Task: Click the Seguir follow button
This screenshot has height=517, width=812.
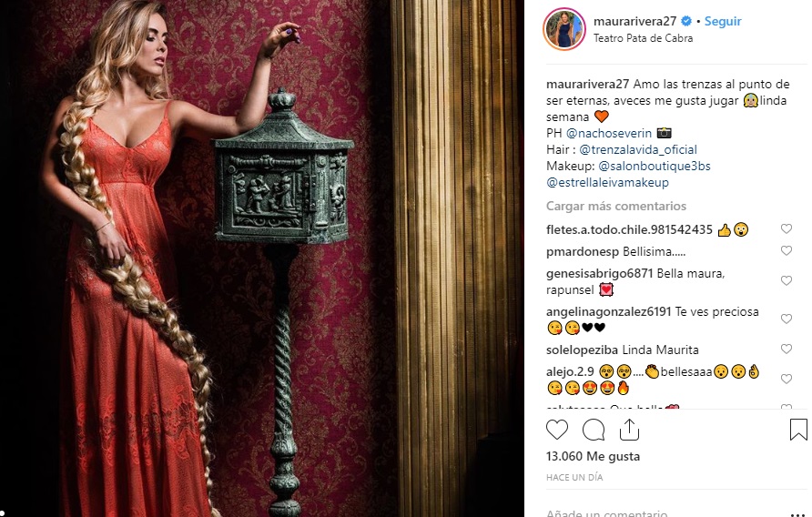Action: 723,21
